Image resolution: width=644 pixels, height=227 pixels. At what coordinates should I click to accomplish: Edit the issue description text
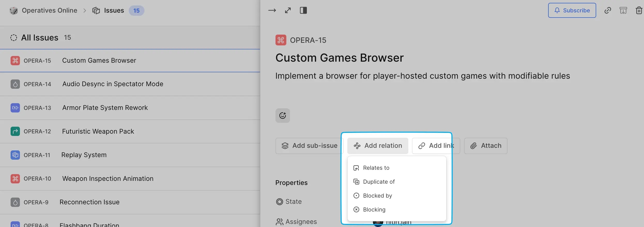(423, 76)
